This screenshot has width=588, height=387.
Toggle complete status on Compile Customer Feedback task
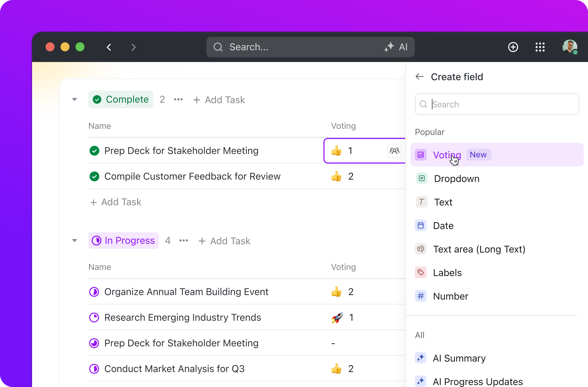pos(94,176)
